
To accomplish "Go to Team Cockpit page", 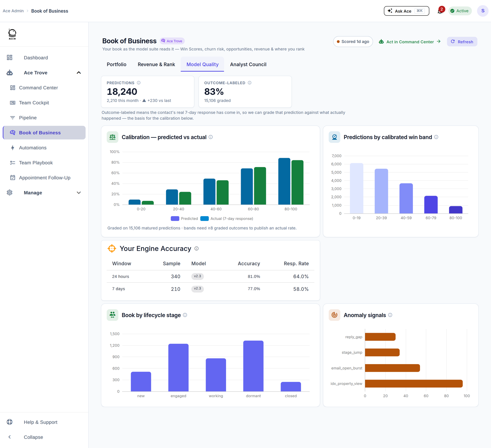I will (x=44, y=103).
